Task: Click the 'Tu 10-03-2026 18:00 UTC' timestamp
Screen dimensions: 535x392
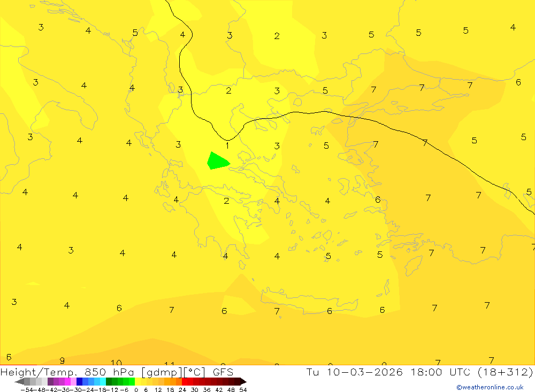Action: (x=388, y=372)
